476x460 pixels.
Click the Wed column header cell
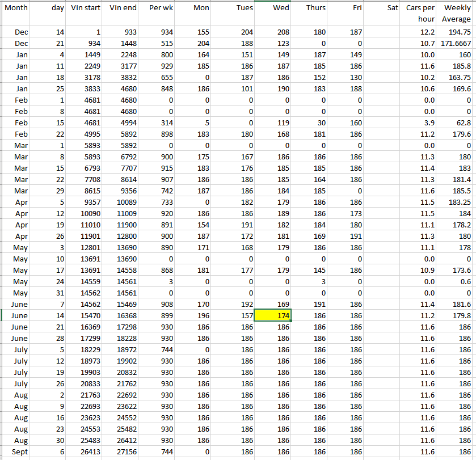click(273, 8)
